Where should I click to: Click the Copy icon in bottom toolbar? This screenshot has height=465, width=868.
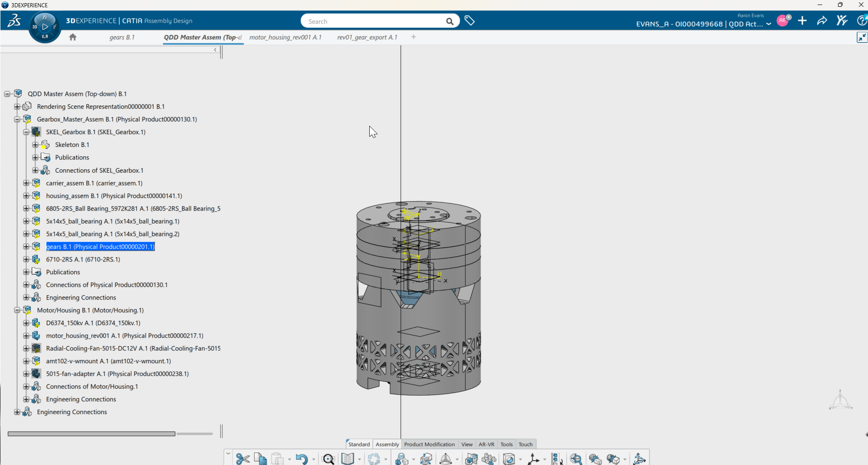pos(260,459)
